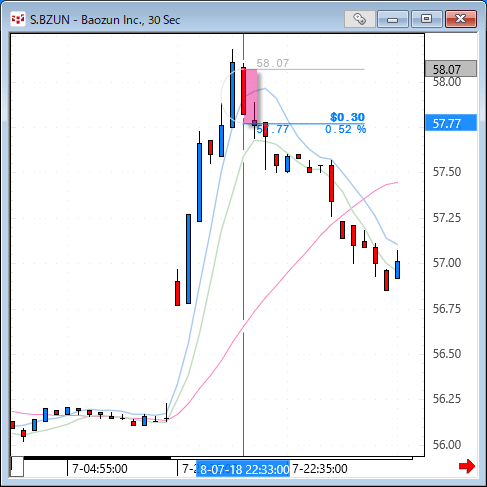Viewport: 487px width, 487px height.
Task: Maximize the S.BZUN chart window
Action: 426,19
